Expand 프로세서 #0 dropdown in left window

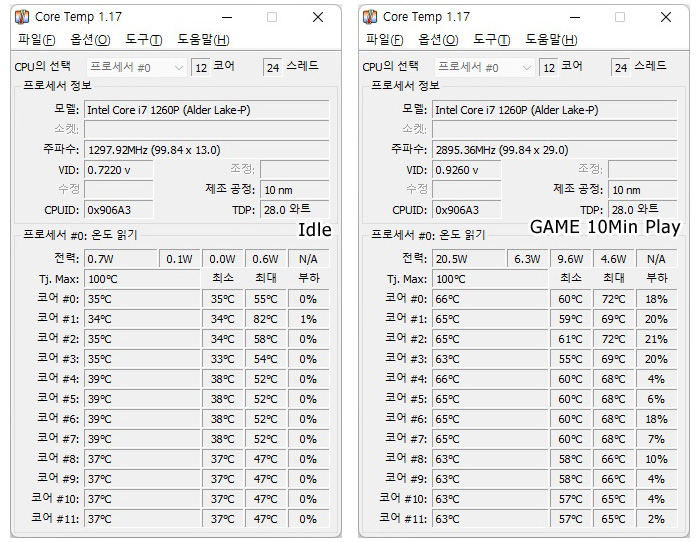179,68
